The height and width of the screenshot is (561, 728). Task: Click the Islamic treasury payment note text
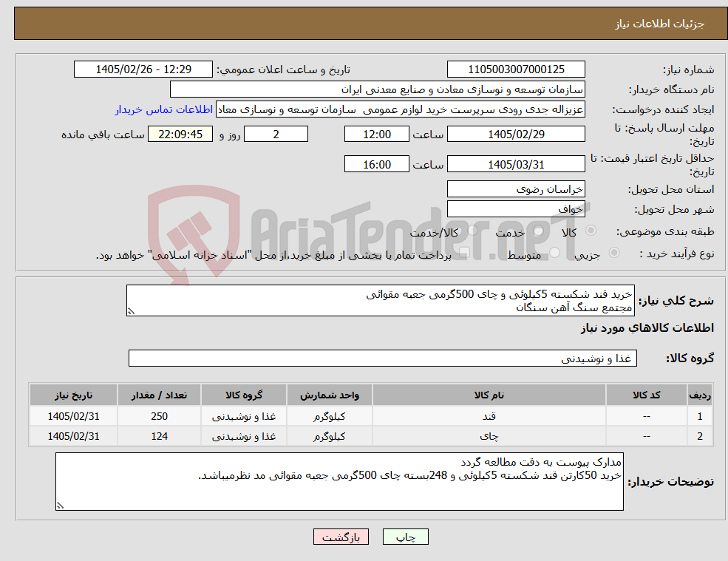(x=273, y=256)
